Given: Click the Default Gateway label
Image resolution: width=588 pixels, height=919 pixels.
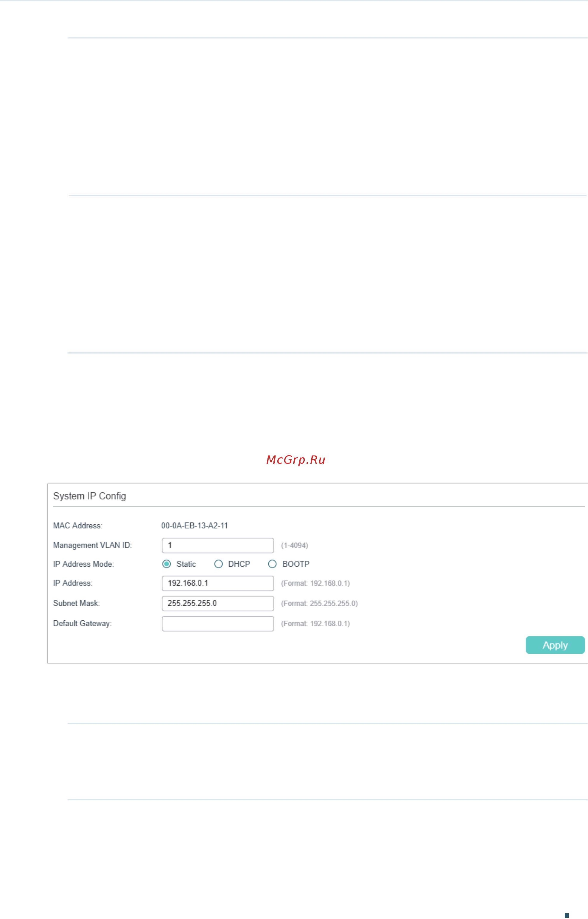Looking at the screenshot, I should point(83,624).
